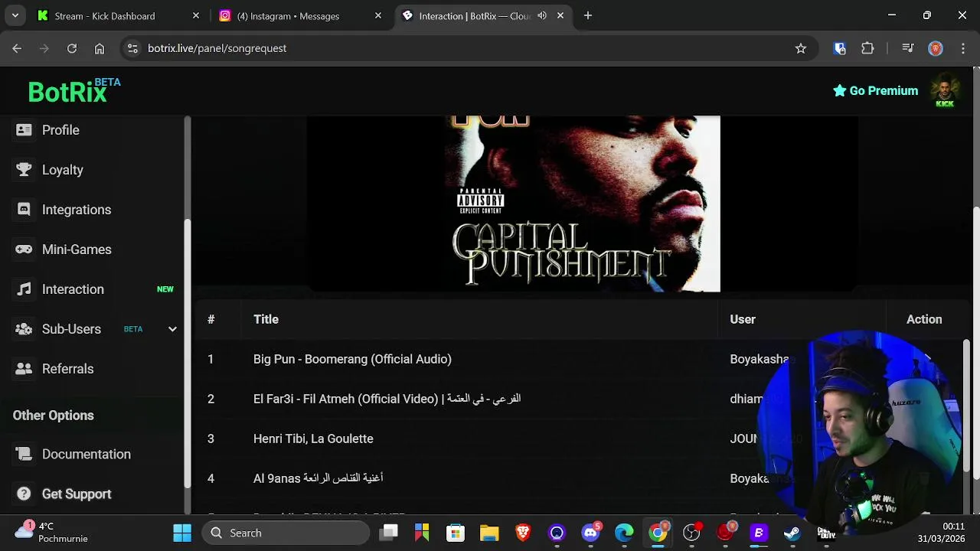
Task: Click the User column header
Action: point(743,319)
